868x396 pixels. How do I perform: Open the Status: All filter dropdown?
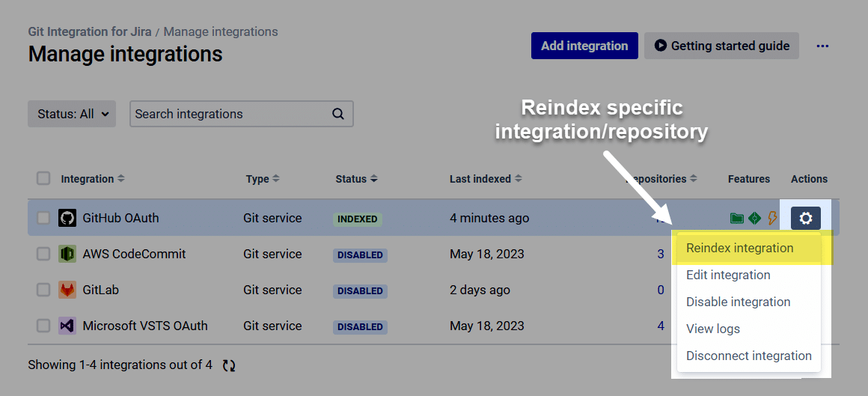click(x=72, y=114)
